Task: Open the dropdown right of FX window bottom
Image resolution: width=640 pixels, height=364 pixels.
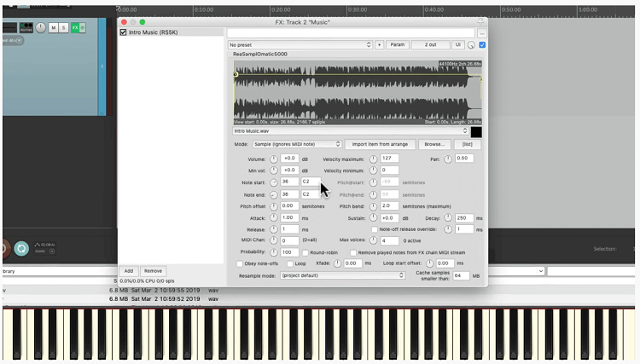Action: tap(540, 271)
